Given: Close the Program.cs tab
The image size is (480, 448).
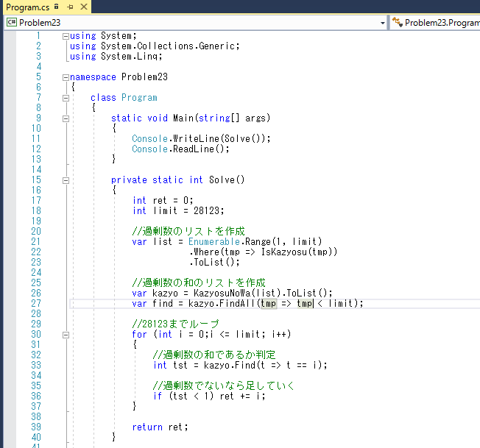Looking at the screenshot, I should (x=84, y=7).
